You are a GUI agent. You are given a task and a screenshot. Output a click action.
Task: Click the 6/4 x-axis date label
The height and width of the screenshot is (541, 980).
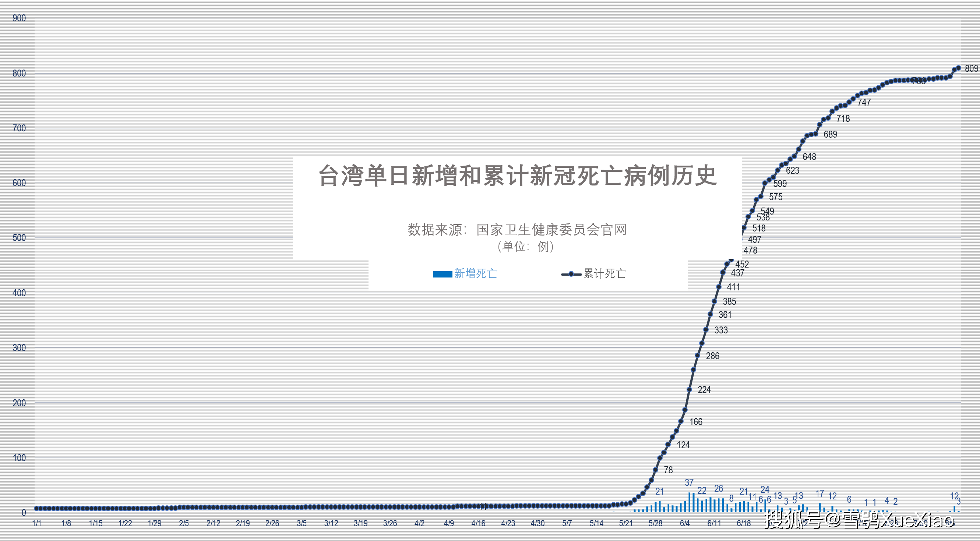pyautogui.click(x=685, y=523)
